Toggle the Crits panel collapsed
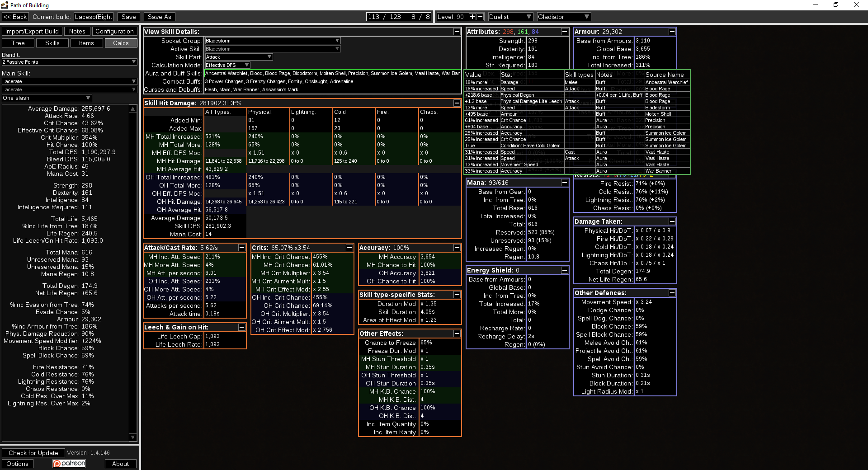Screen dimensions: 868x470 coord(349,248)
